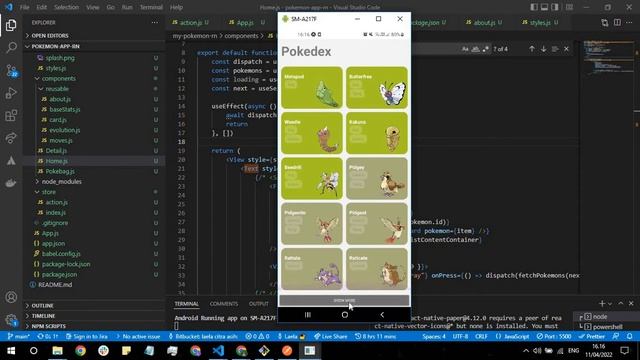Toggle Use Regular Expression in find widget
The width and height of the screenshot is (640, 360).
[x=486, y=49]
